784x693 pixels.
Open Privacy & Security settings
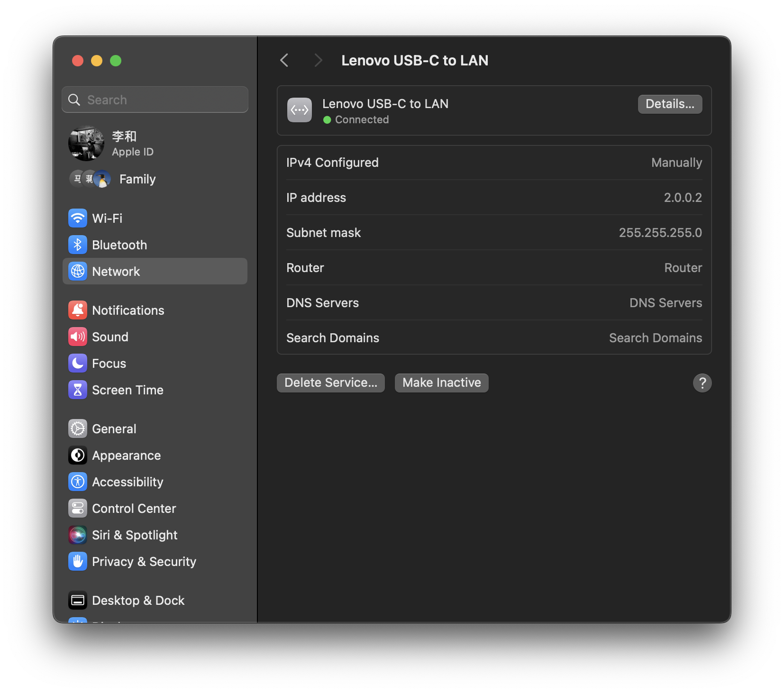155,562
